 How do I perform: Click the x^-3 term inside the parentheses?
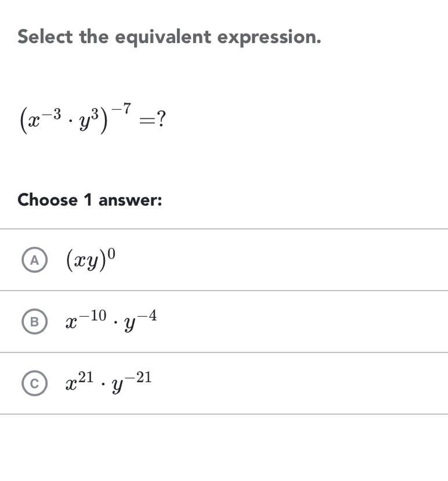click(x=45, y=118)
